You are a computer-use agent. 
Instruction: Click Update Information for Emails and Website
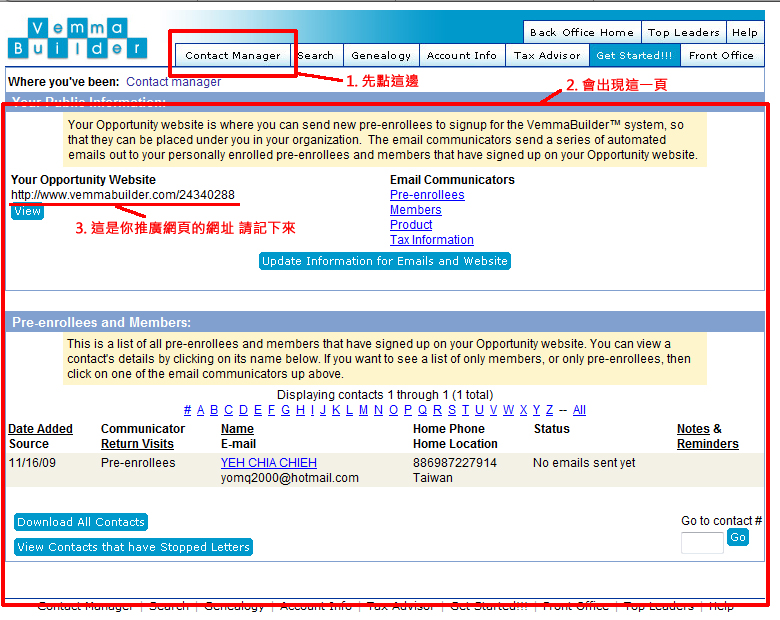click(x=385, y=261)
